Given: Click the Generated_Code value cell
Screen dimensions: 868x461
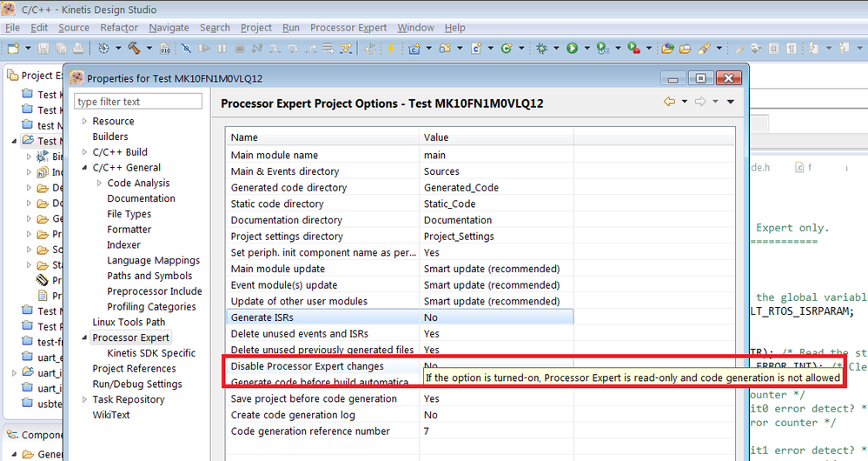Looking at the screenshot, I should [x=461, y=188].
